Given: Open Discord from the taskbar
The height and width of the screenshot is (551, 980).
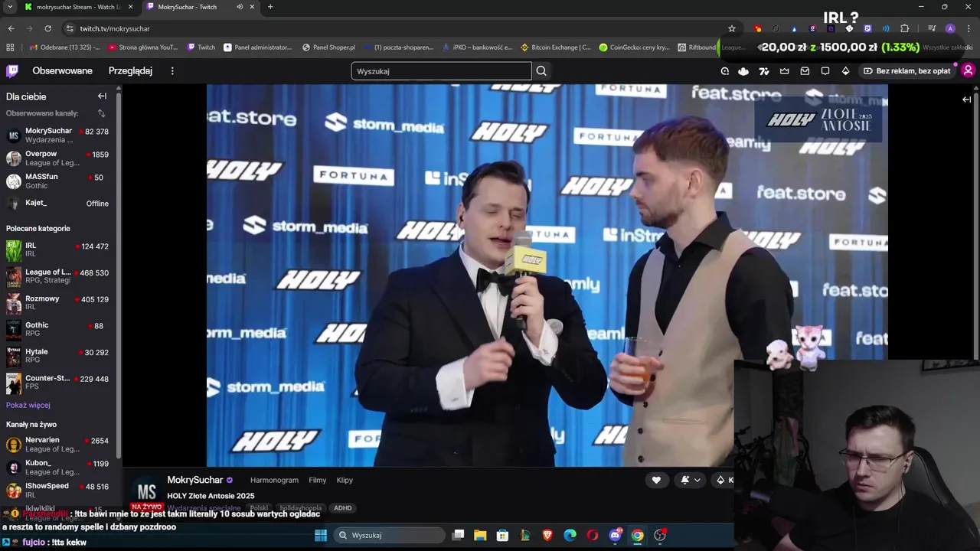Looking at the screenshot, I should click(x=615, y=535).
